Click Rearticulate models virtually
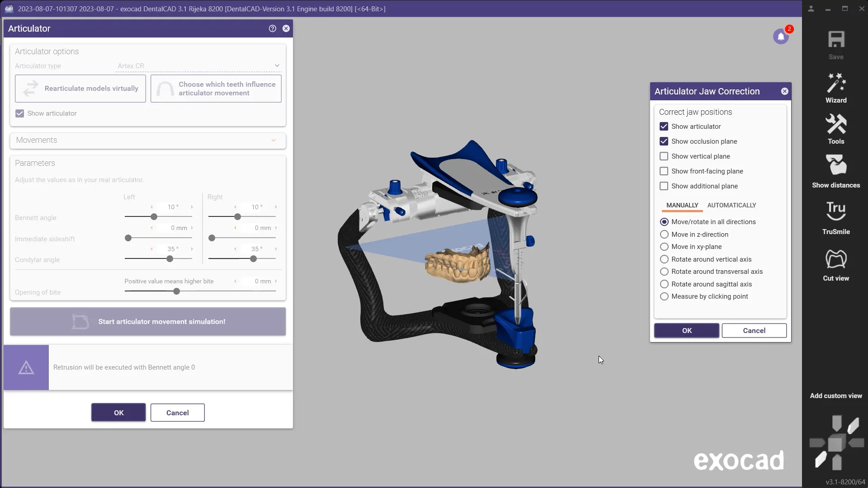868x488 pixels. 80,89
